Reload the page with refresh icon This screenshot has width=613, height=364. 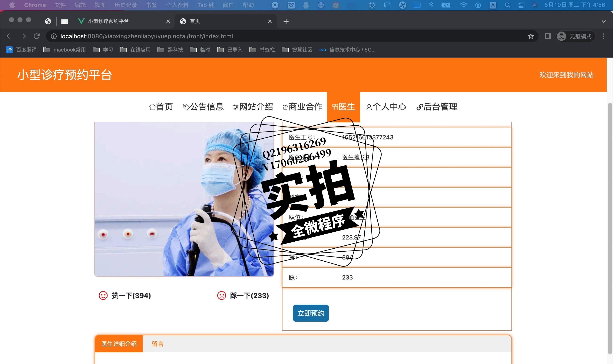(37, 36)
